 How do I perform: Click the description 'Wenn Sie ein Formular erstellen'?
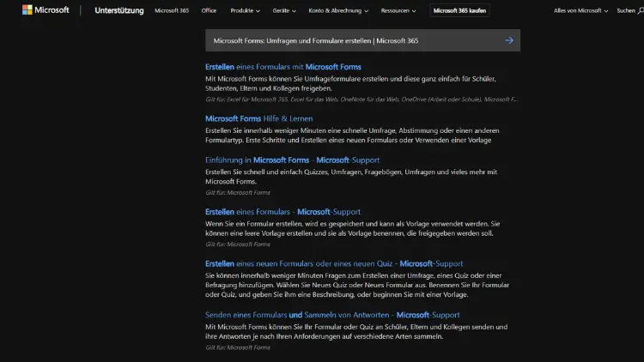click(x=352, y=228)
